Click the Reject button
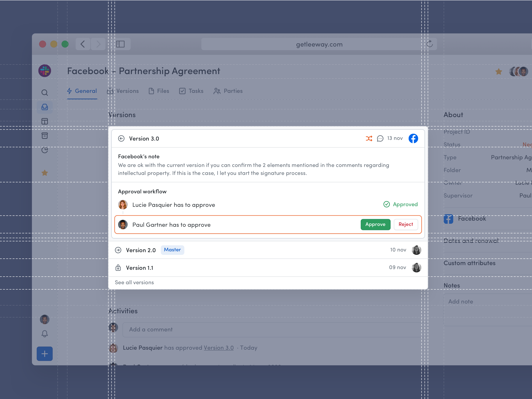 (405, 224)
